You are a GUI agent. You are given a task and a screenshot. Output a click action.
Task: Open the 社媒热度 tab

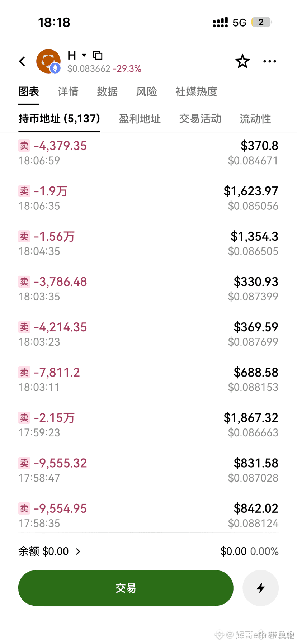point(197,91)
